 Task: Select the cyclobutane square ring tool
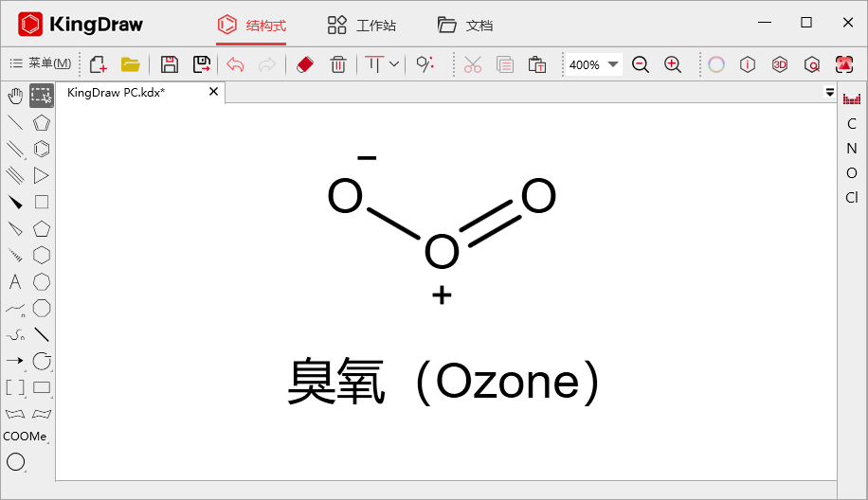point(42,202)
